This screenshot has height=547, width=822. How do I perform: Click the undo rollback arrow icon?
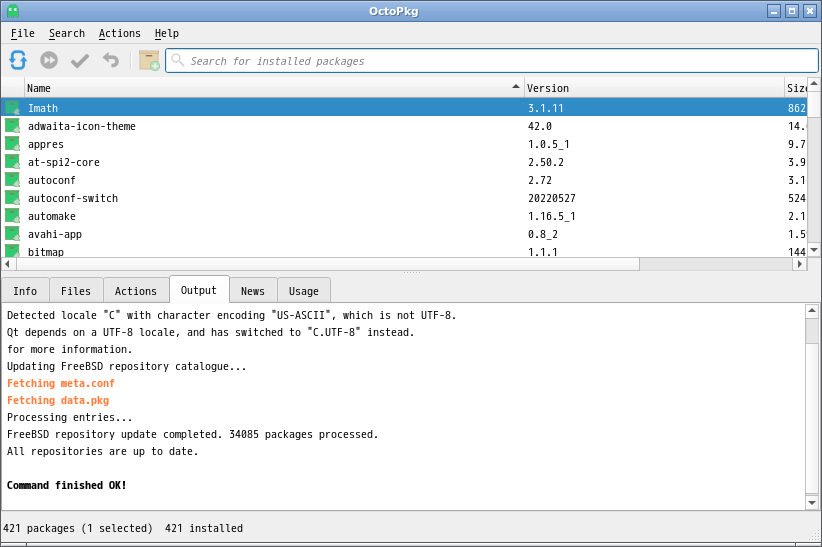tap(111, 60)
